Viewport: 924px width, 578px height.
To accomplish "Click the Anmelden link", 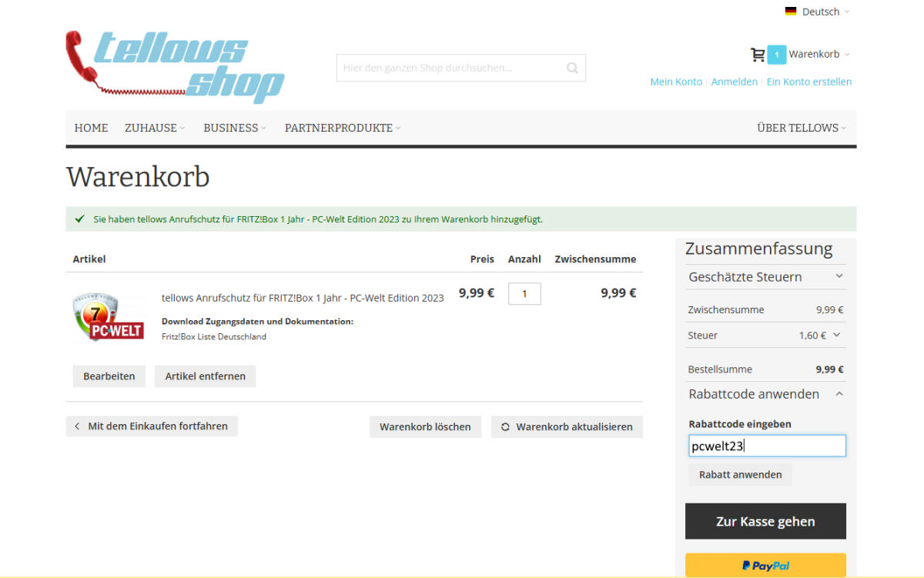I will [x=735, y=82].
